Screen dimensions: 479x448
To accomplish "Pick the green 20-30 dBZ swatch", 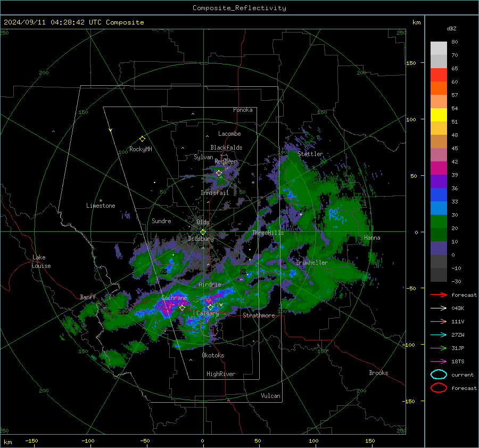I will click(x=439, y=222).
